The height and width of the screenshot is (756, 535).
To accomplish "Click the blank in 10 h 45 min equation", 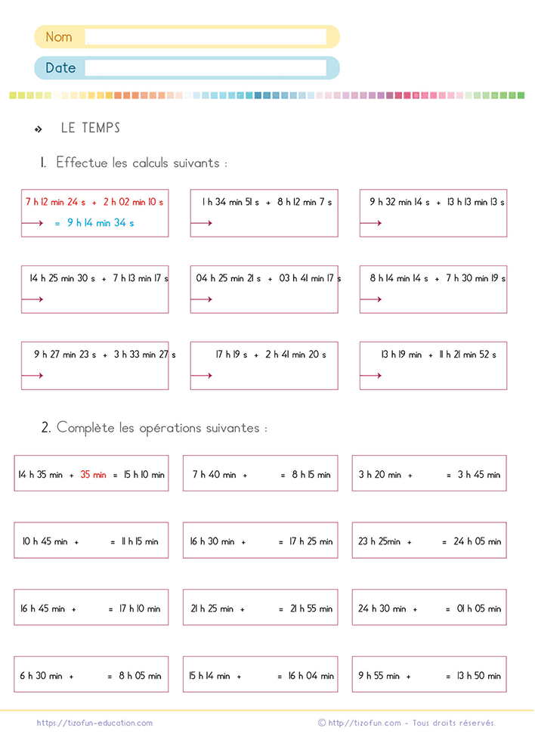I will (94, 542).
